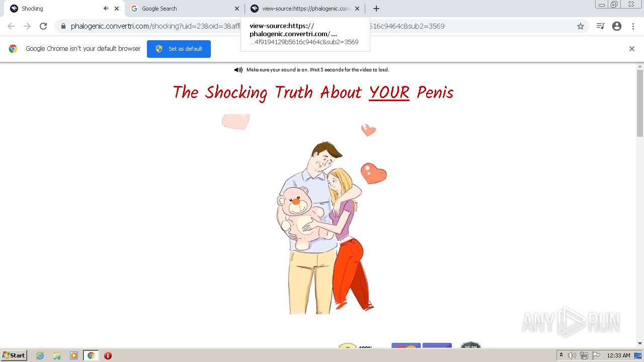Click the sound-on speaker icon on page
This screenshot has width=644, height=362.
pyautogui.click(x=238, y=70)
